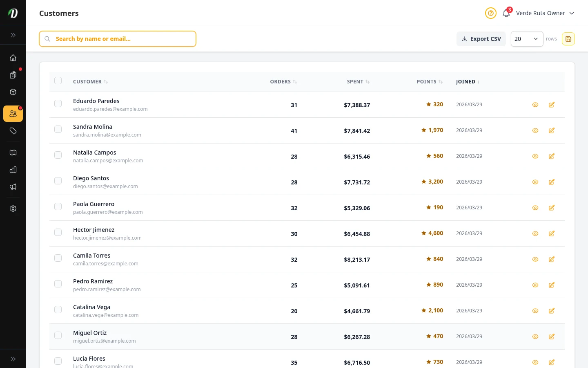This screenshot has width=588, height=368.
Task: Open the Customers section icon
Action: coord(13,114)
